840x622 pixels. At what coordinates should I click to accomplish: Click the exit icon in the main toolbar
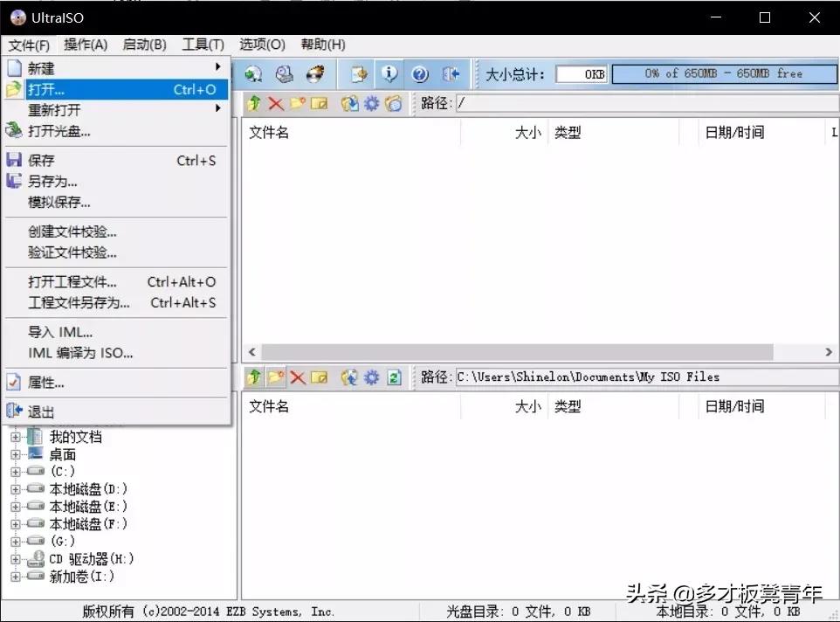click(451, 74)
